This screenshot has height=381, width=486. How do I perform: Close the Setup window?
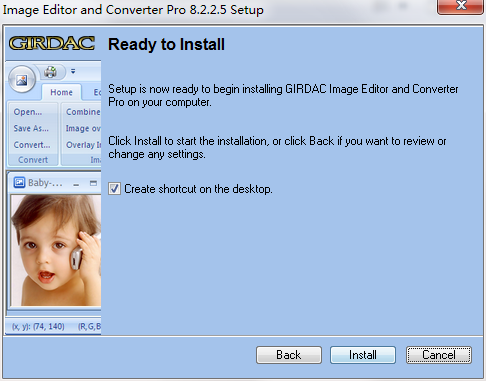(460, 6)
